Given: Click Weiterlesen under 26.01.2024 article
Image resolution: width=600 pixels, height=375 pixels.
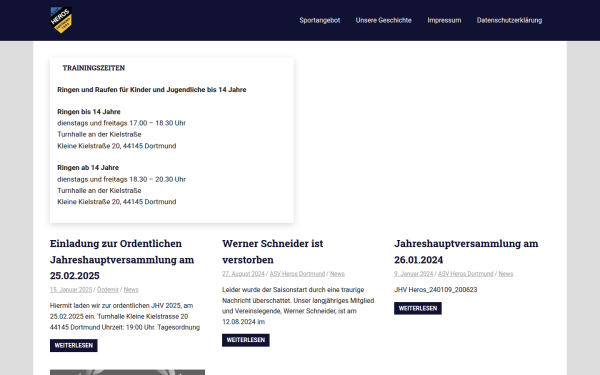Looking at the screenshot, I should point(418,308).
